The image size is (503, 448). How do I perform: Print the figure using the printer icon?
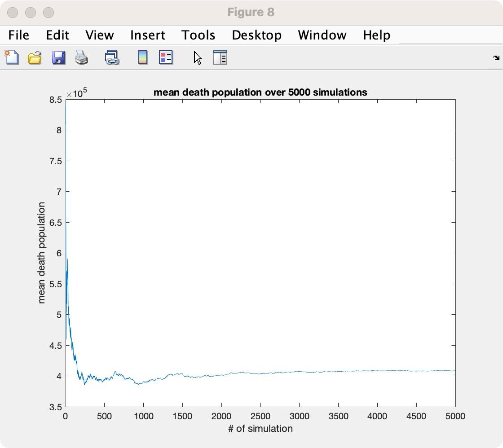[x=82, y=57]
